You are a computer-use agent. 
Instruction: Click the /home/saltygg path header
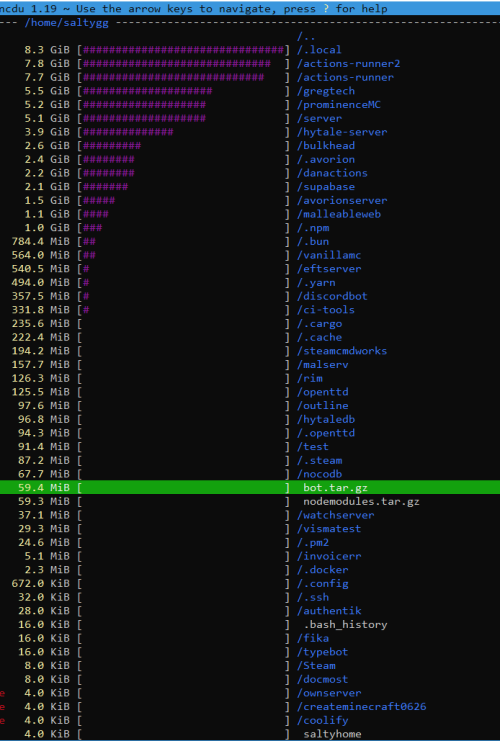67,23
